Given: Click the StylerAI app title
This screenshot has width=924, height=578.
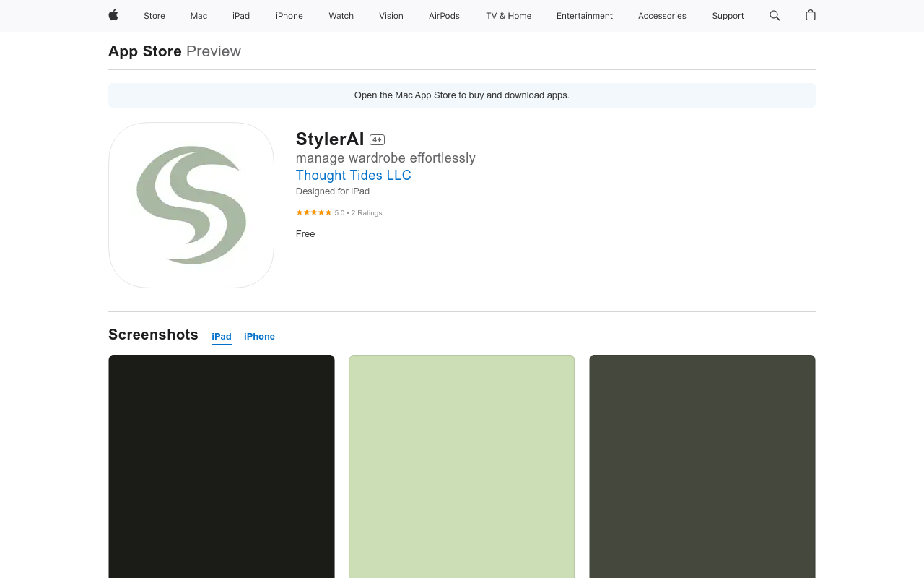Looking at the screenshot, I should tap(330, 139).
